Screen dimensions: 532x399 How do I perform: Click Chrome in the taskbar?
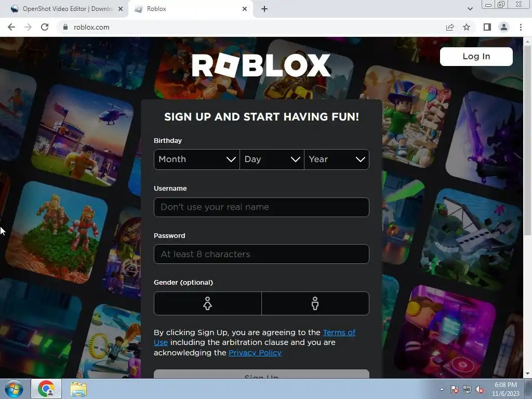point(46,389)
